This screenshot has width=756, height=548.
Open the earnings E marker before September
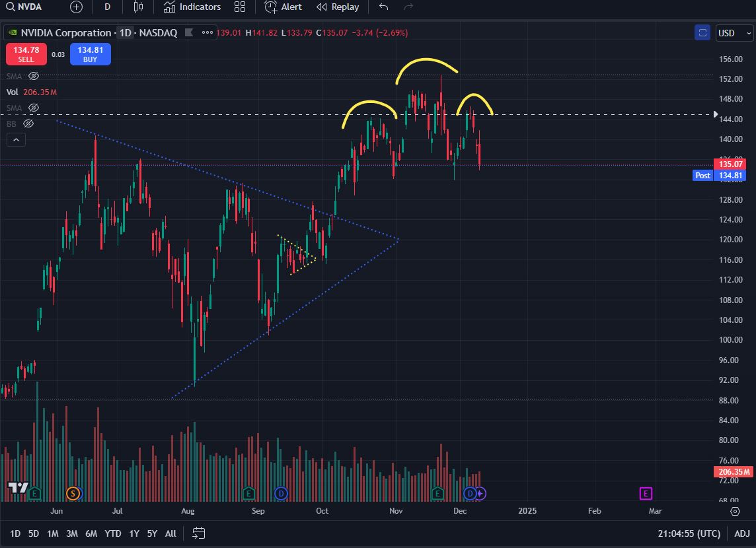(x=248, y=493)
